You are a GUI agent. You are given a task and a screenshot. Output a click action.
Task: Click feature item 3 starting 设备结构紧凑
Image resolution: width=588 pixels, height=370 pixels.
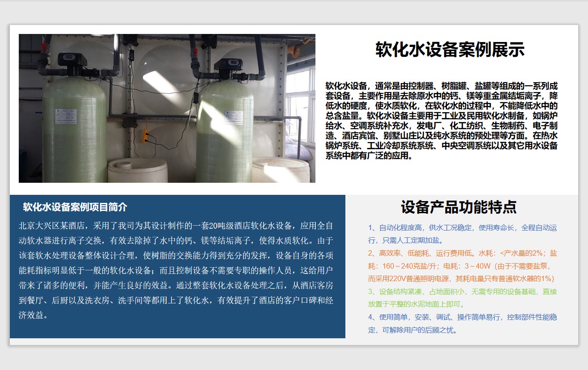462,298
